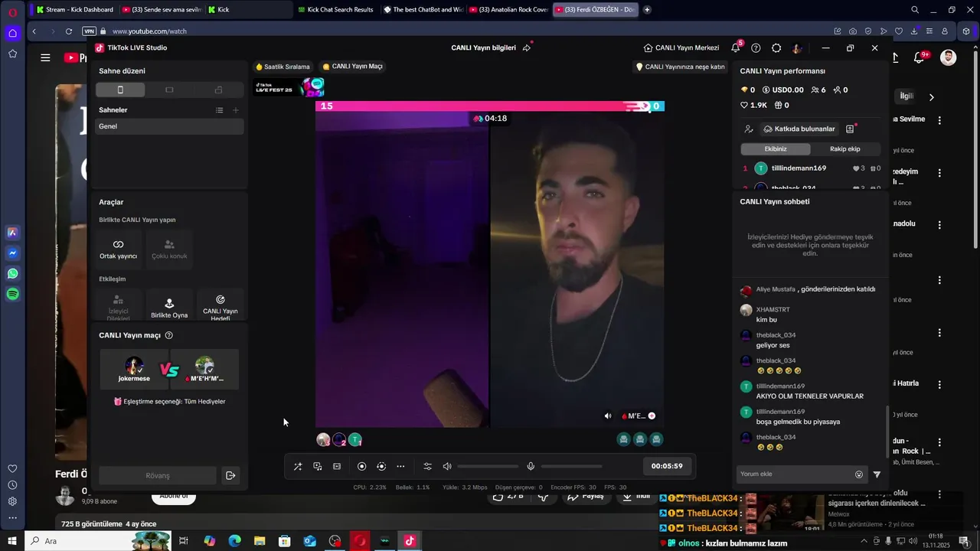Open CANLI Yayın Merkezi
Screen dimensions: 980x551
click(681, 47)
